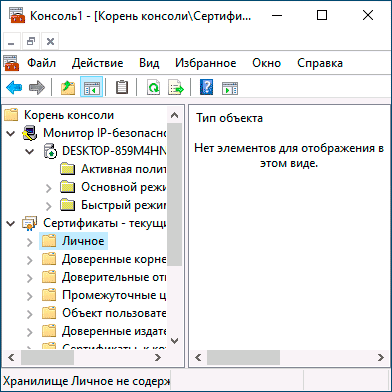The width and height of the screenshot is (392, 392).
Task: Click the results pane horizontal scrollbar thumb
Action: pos(243,358)
